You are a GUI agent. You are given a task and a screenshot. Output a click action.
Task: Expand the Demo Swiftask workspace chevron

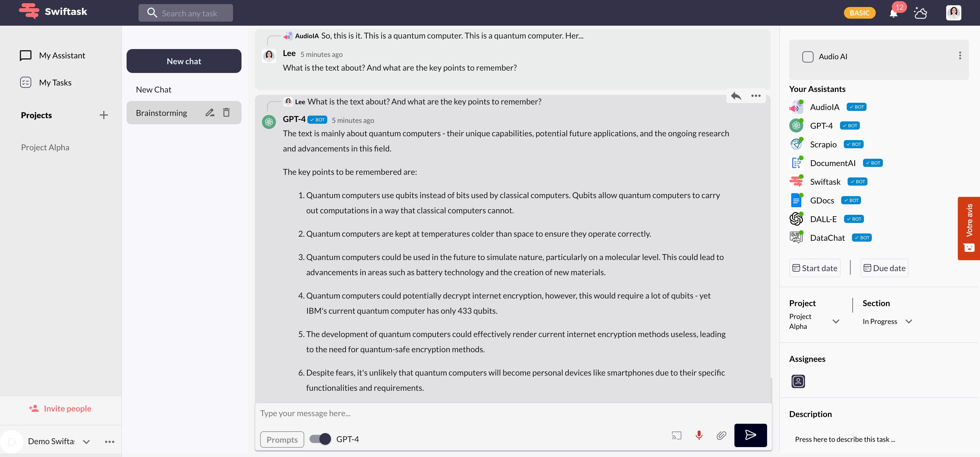[86, 442]
